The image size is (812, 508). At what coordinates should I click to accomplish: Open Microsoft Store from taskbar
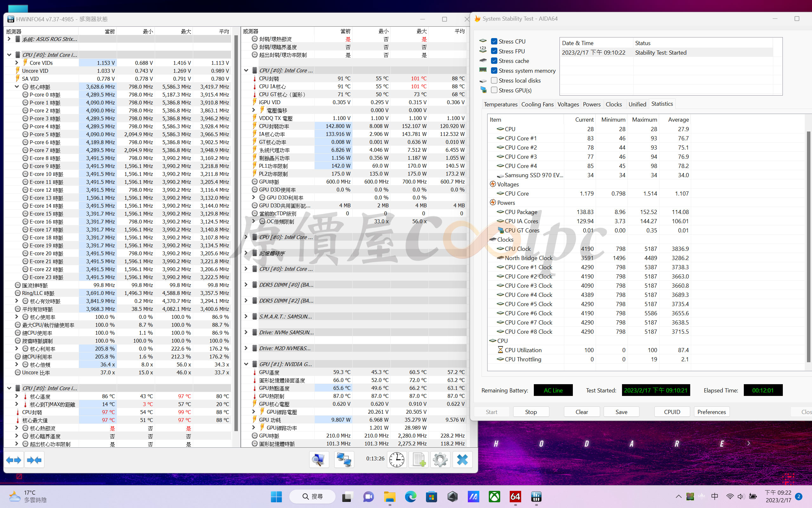coord(431,496)
